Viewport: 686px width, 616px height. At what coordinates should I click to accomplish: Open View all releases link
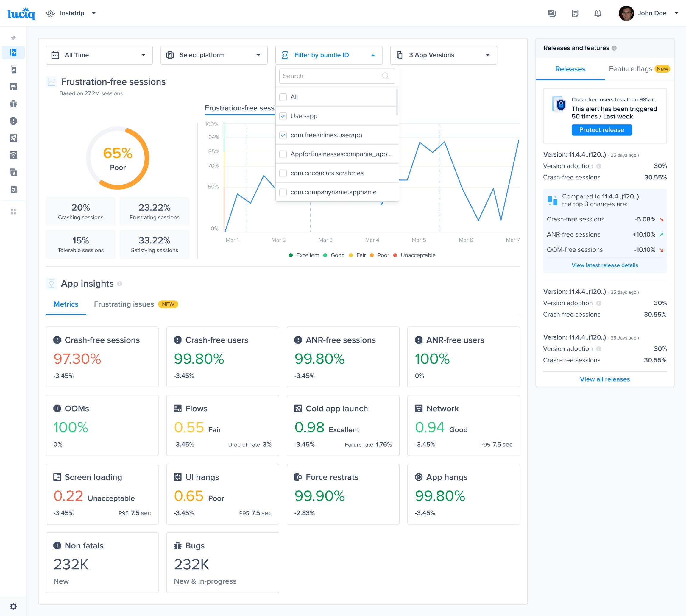[604, 379]
